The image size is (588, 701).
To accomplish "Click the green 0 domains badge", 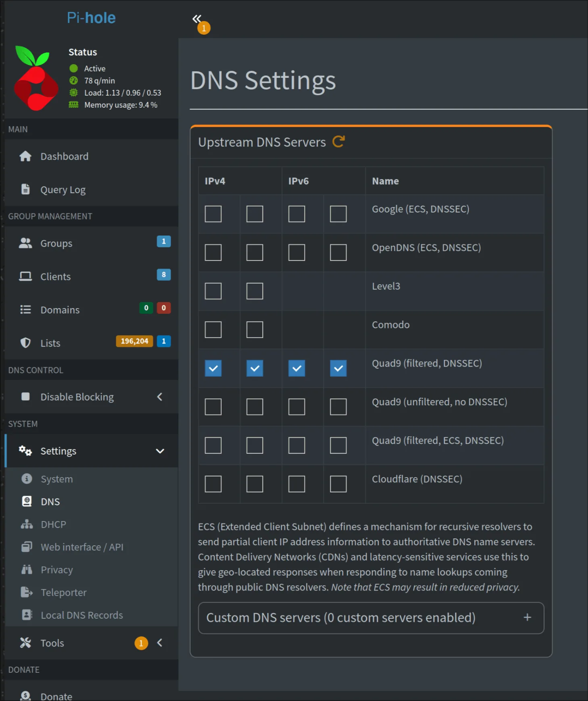I will point(146,308).
